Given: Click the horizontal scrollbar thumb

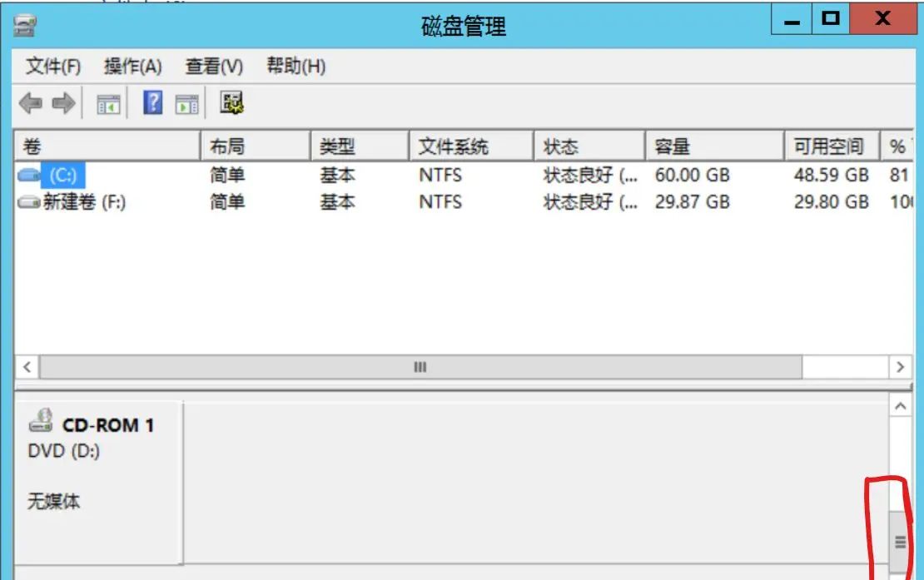Looking at the screenshot, I should click(x=420, y=367).
